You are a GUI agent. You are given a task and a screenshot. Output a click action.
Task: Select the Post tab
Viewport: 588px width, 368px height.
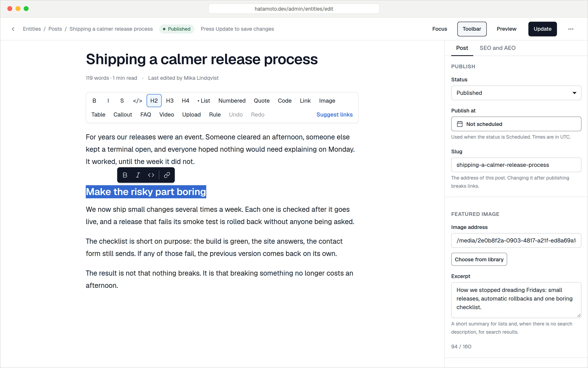tap(462, 48)
